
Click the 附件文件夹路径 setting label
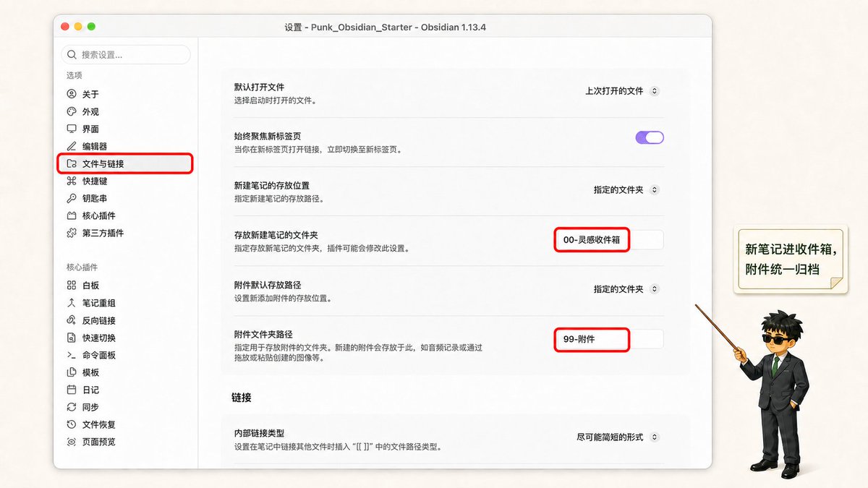click(263, 334)
